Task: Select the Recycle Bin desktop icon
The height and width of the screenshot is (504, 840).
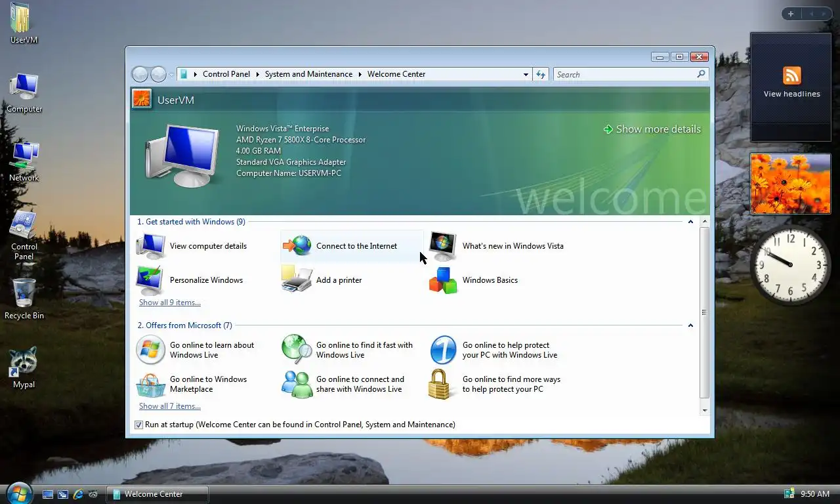Action: (x=24, y=299)
